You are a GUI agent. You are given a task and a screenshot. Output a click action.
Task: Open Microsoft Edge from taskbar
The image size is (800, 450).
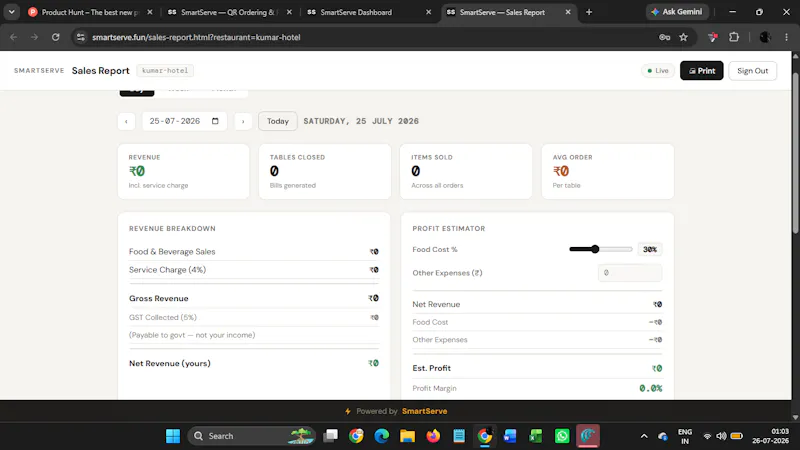[382, 436]
